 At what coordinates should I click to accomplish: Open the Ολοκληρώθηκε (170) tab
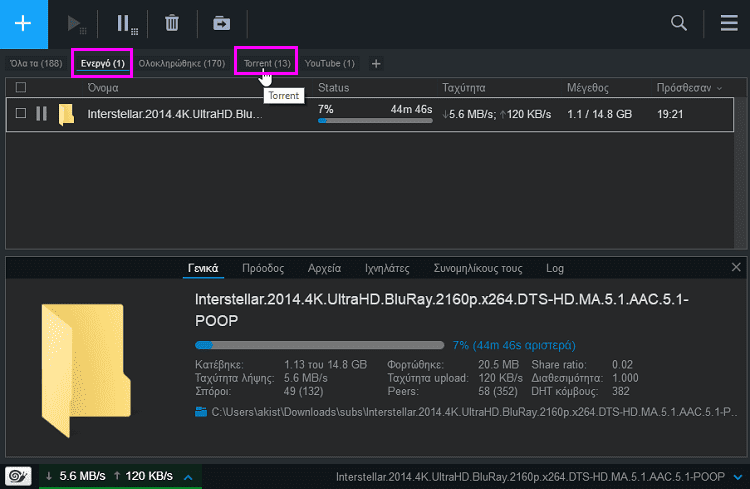(x=182, y=63)
